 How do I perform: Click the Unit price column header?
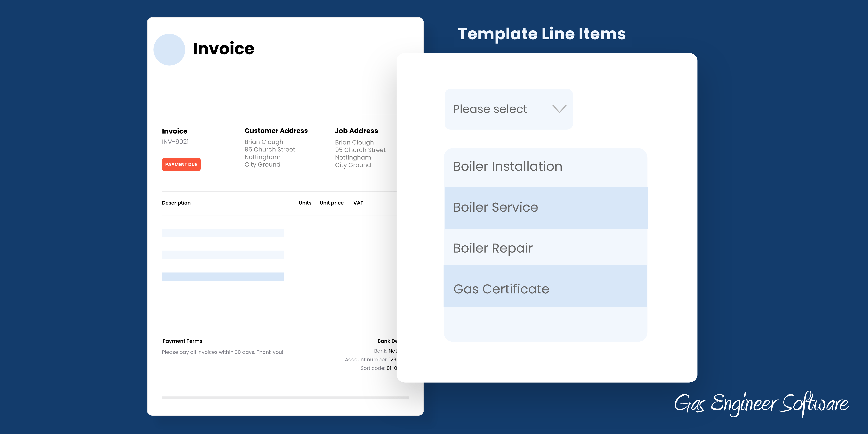tap(331, 203)
